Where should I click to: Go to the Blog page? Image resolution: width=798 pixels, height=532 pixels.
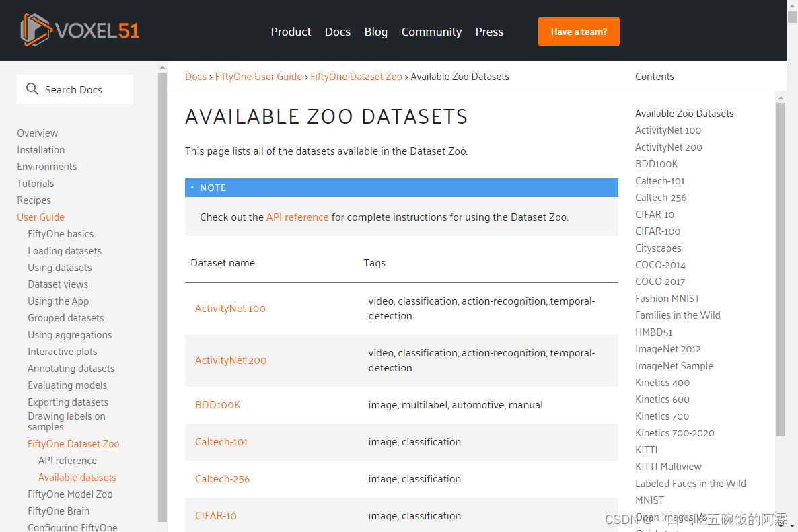pyautogui.click(x=375, y=32)
